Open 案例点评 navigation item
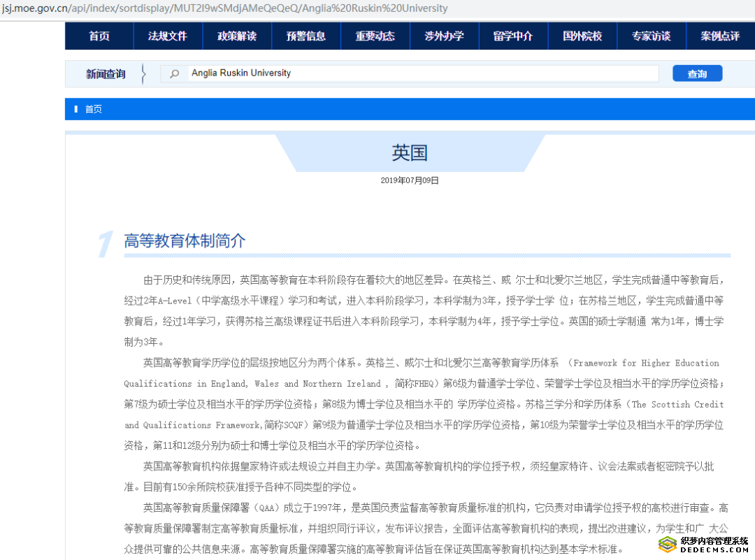 click(x=720, y=36)
